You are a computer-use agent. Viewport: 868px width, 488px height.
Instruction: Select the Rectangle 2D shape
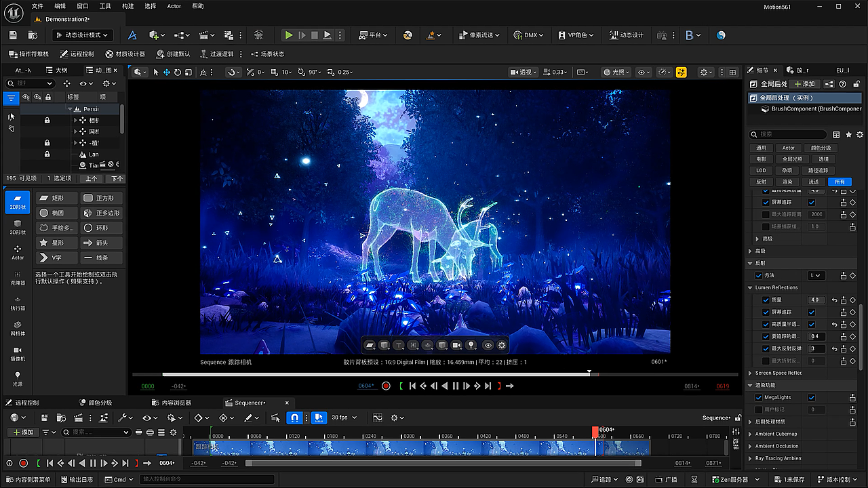click(x=56, y=198)
